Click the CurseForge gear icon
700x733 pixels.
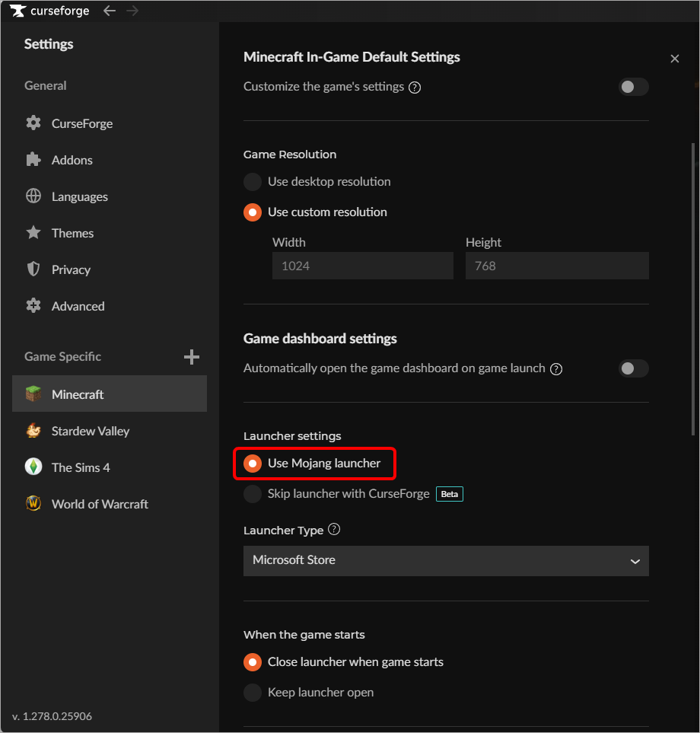[x=33, y=123]
